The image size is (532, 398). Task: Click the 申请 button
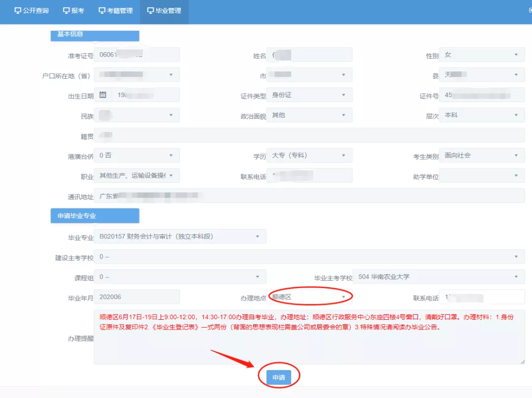point(279,376)
